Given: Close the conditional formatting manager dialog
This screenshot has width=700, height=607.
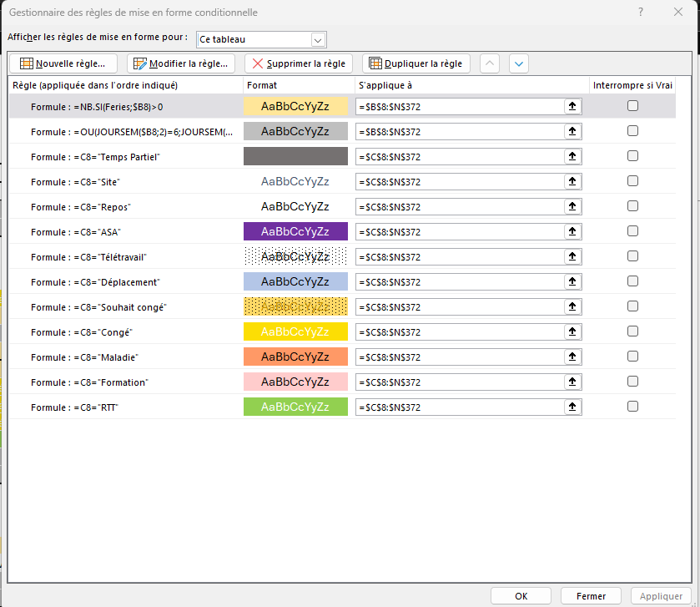Looking at the screenshot, I should pos(678,12).
